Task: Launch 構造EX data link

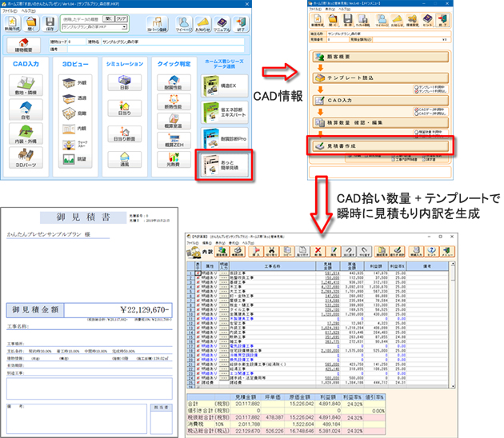Action: click(x=224, y=86)
